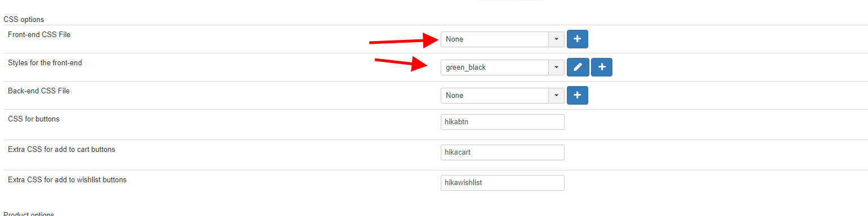This screenshot has height=216, width=868.
Task: Focus the wishlist CSS field containing hikawishlist
Action: click(502, 183)
